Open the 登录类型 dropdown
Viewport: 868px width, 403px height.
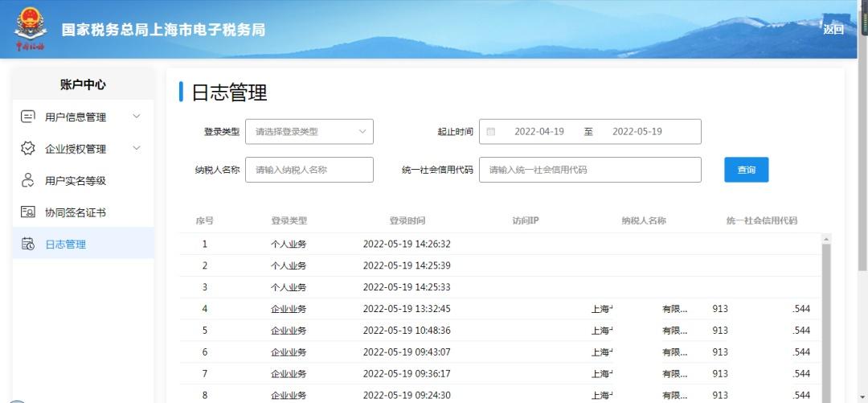309,131
